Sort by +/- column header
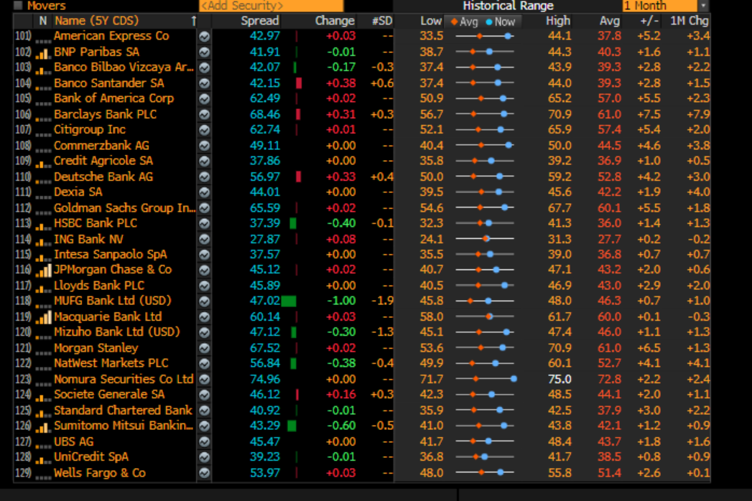Viewport: 752px width, 501px height. click(x=650, y=21)
